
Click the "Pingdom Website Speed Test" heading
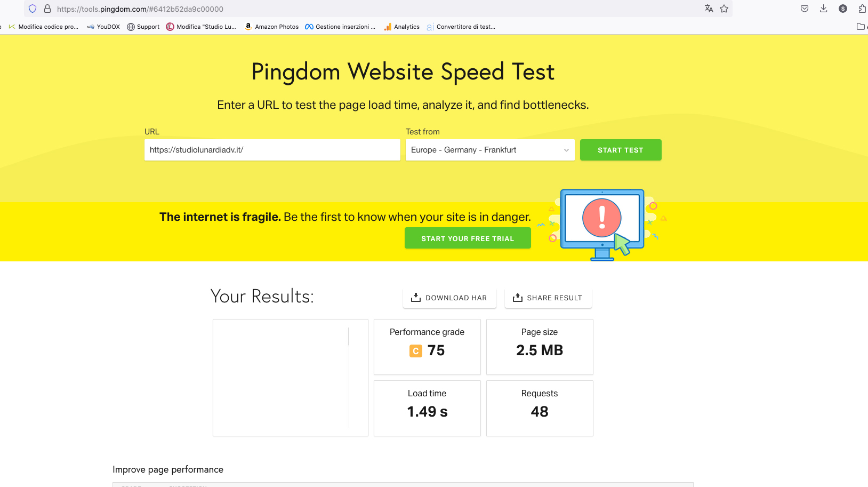point(403,72)
